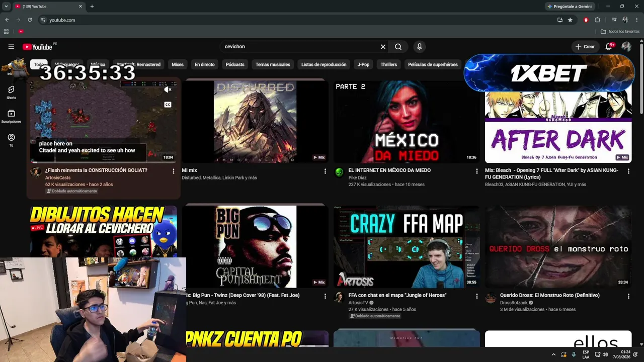Open the Chrome three-dot menu

[636, 20]
